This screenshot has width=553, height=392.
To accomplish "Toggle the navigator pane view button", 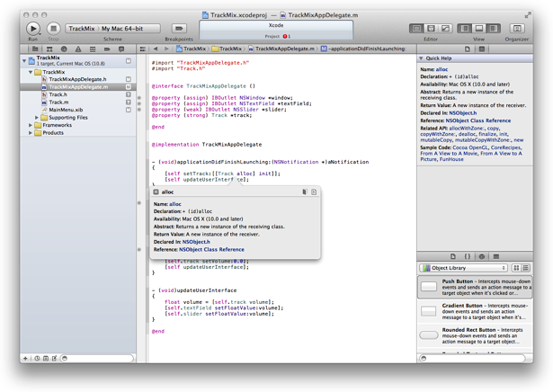I will [465, 28].
